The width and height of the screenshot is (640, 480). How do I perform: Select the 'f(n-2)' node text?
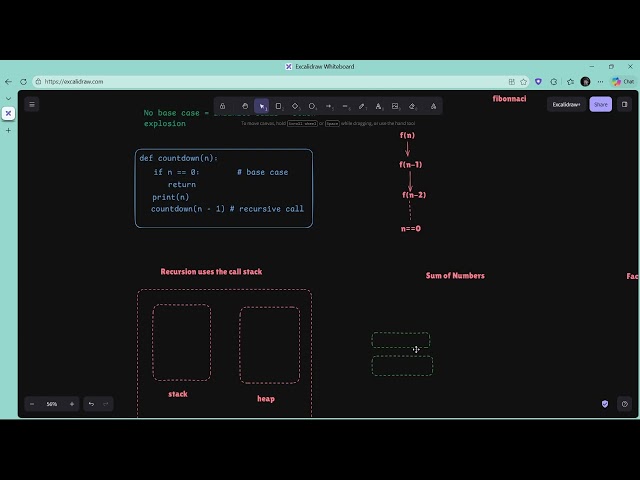coord(414,195)
